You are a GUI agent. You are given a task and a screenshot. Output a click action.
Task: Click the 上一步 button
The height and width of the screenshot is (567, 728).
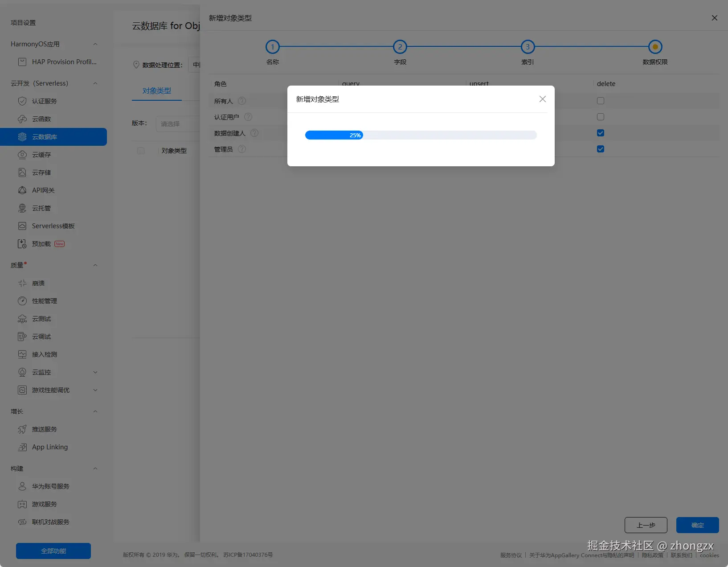coord(646,525)
